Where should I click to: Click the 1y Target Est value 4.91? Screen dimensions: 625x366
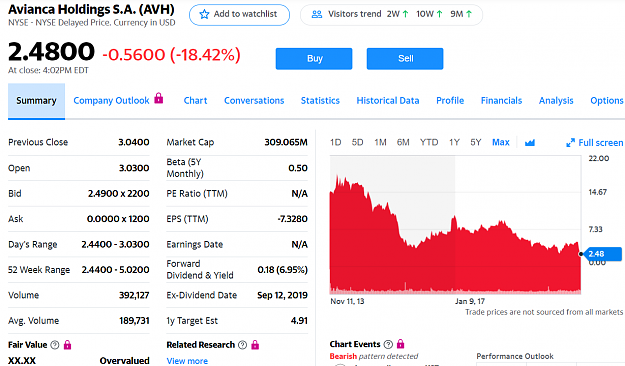[299, 321]
